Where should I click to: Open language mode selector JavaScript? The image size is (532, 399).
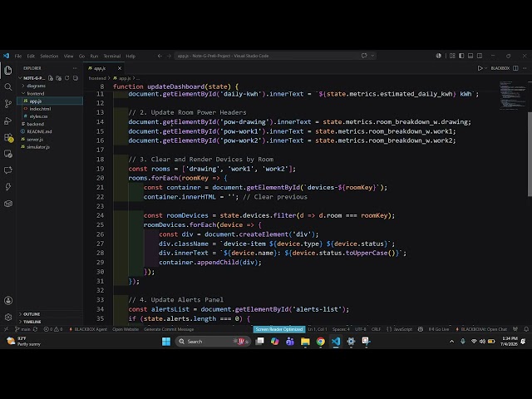tap(402, 329)
